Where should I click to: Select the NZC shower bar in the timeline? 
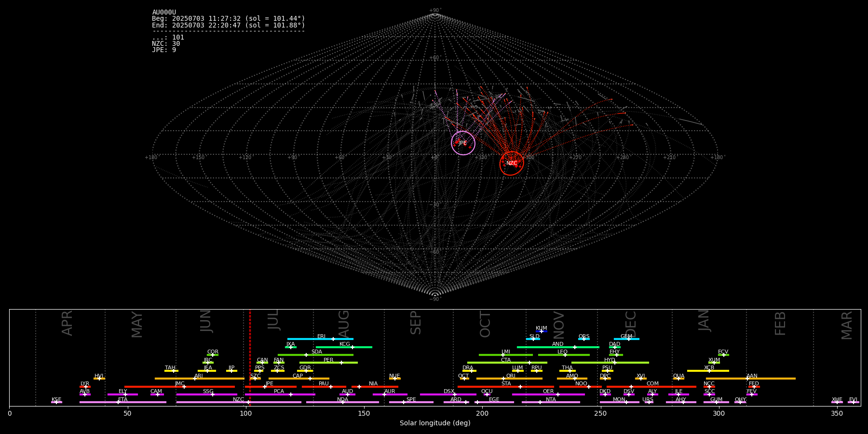239,402
